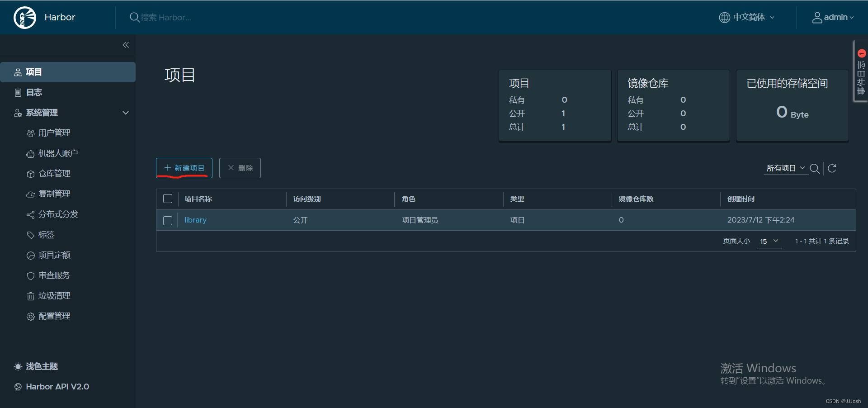Click the disabled 删除 delete button
This screenshot has width=868, height=408.
[x=240, y=168]
